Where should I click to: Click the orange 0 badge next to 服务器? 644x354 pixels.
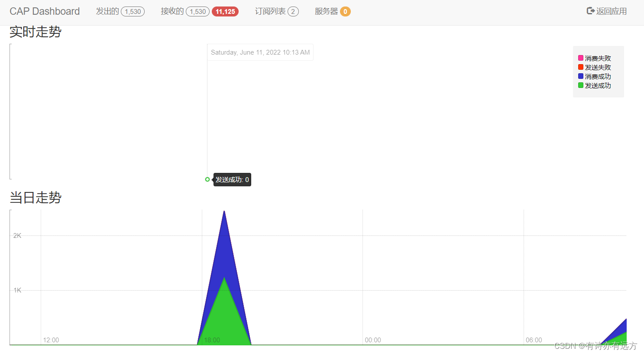[345, 12]
